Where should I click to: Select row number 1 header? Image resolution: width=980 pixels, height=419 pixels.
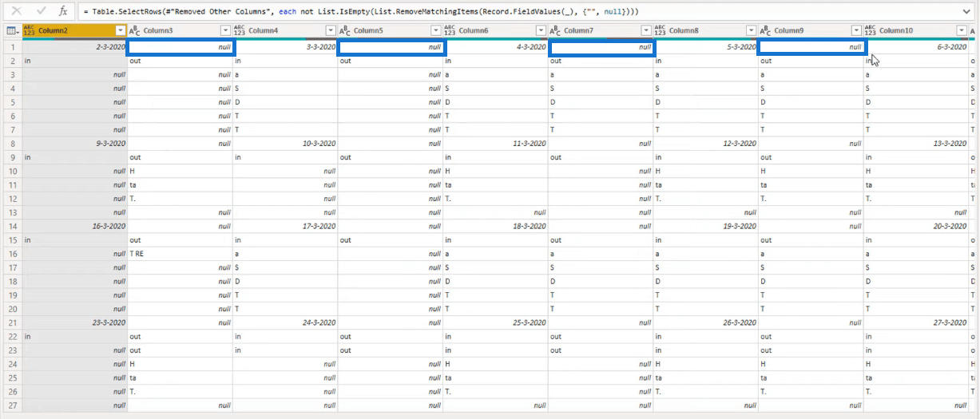[x=11, y=47]
